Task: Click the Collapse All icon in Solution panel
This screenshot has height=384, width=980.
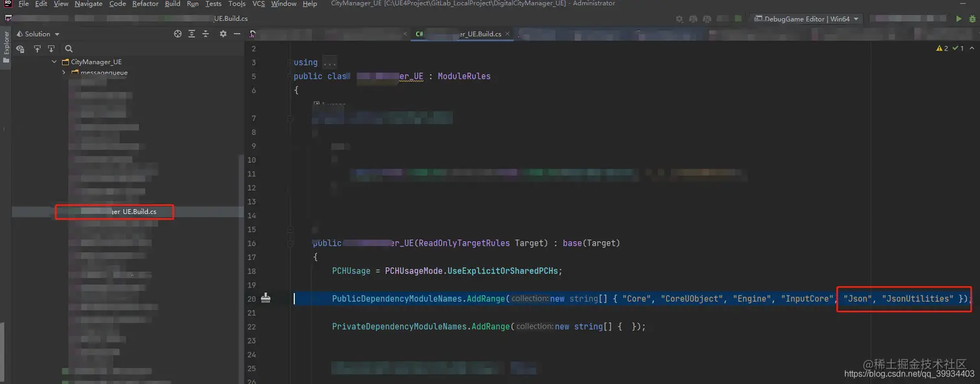Action: click(205, 33)
